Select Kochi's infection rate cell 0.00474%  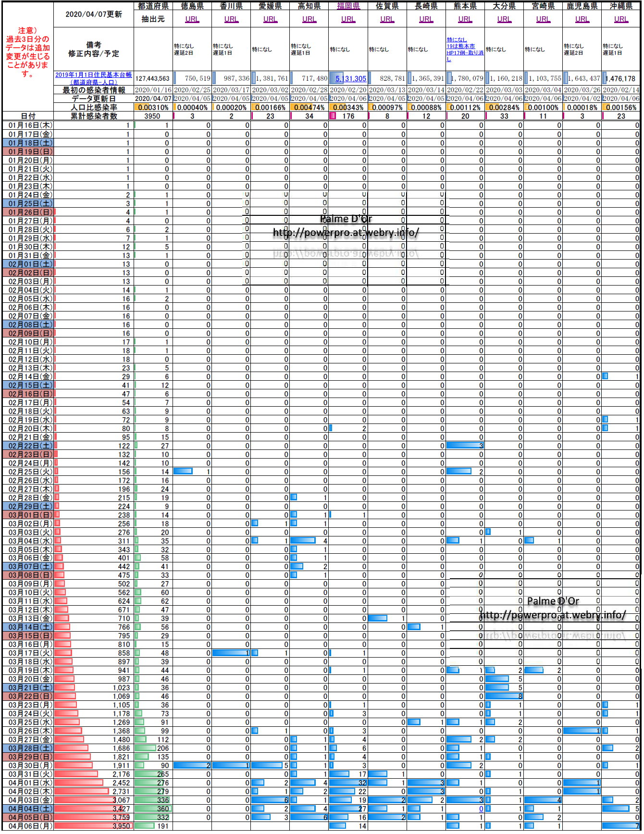(x=309, y=107)
